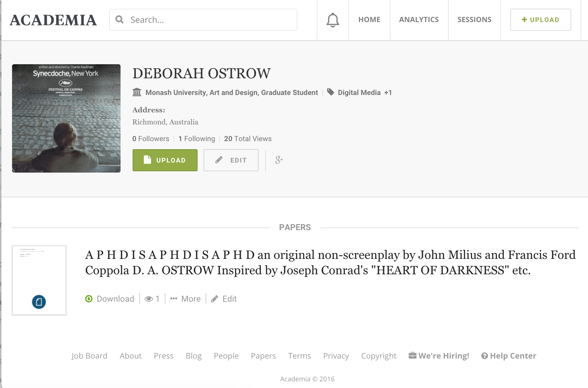Open the Help Center link
588x388 pixels.
509,356
